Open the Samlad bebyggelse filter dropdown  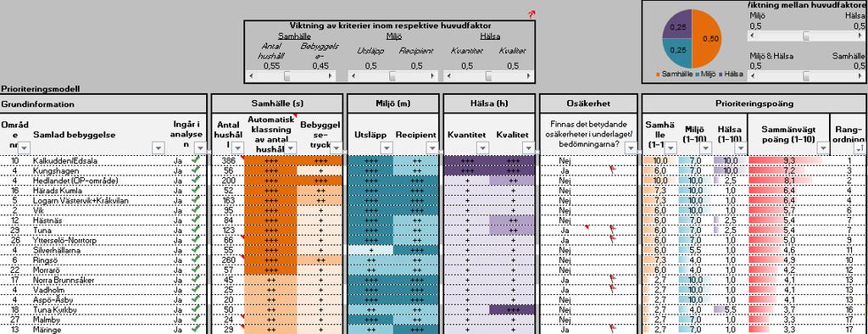(x=159, y=148)
